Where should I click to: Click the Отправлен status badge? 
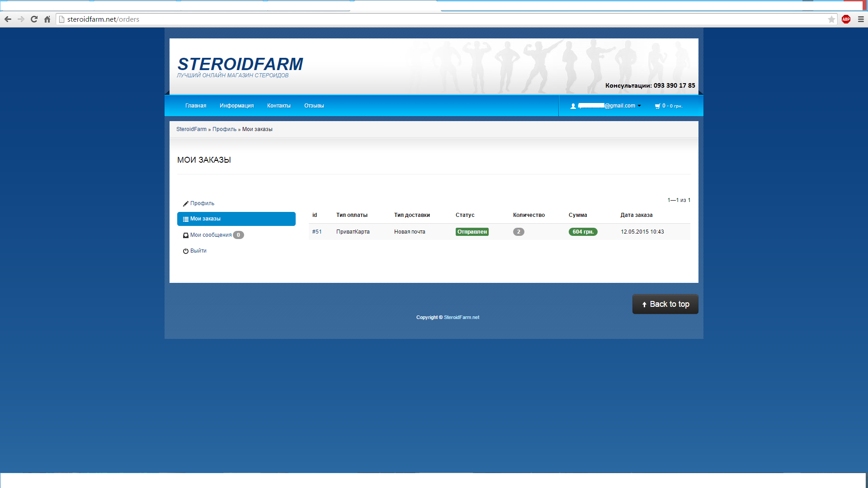(x=472, y=232)
